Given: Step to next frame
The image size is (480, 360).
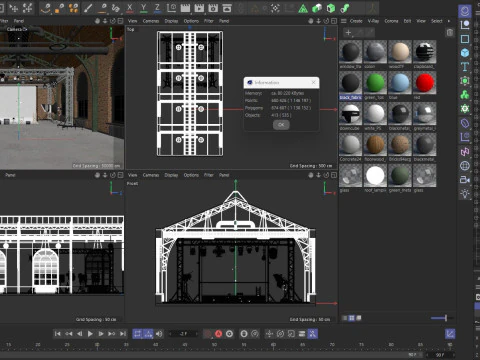Looking at the screenshot, I should (101, 333).
